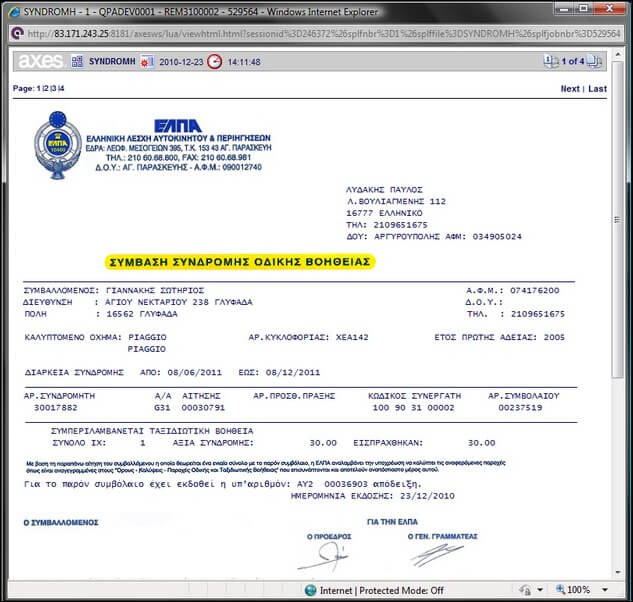Click the application number 00030791
The height and width of the screenshot is (602, 633).
(203, 408)
